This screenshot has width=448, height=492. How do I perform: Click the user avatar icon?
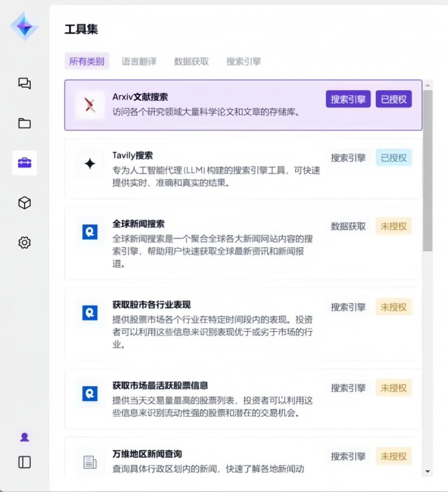tap(24, 437)
